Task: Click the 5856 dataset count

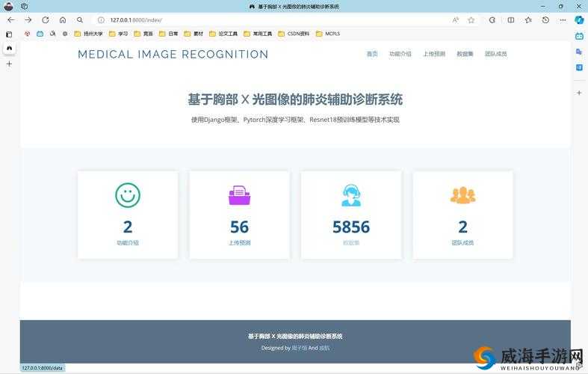Action: (351, 227)
